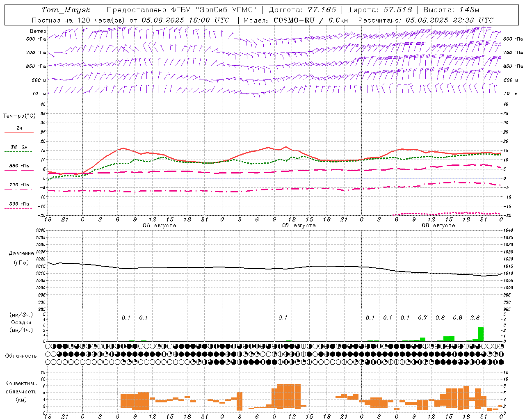
Task: Click the Тем-ра(°C) panel label
Action: pyautogui.click(x=19, y=116)
